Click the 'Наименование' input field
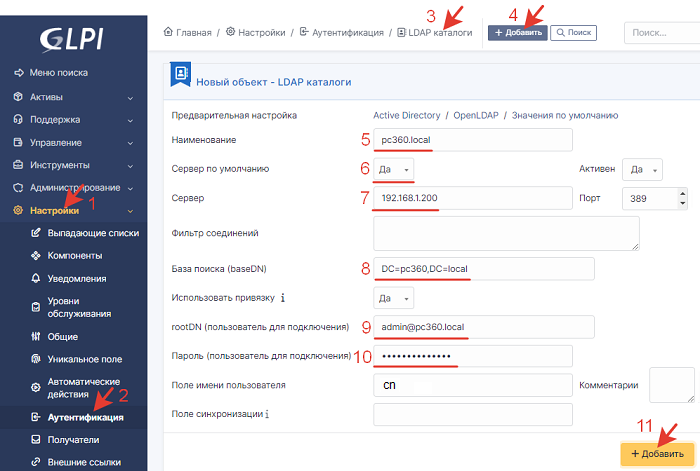Image resolution: width=700 pixels, height=471 pixels. coord(470,140)
